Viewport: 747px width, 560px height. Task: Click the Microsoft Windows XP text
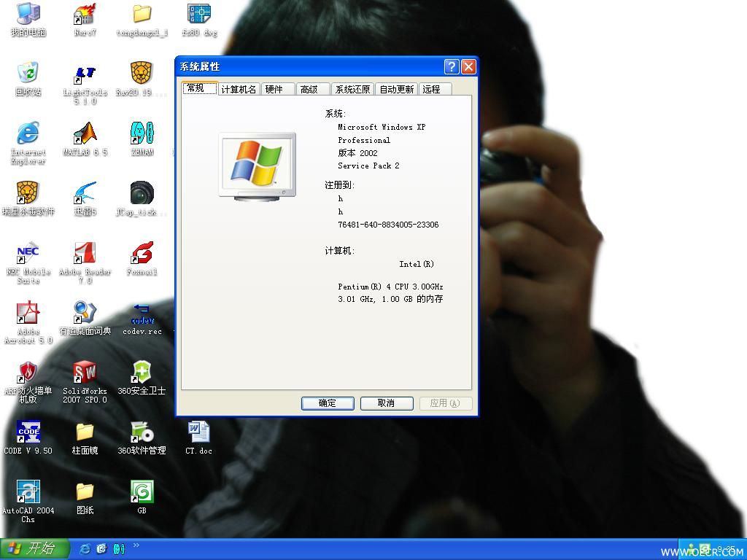point(381,127)
